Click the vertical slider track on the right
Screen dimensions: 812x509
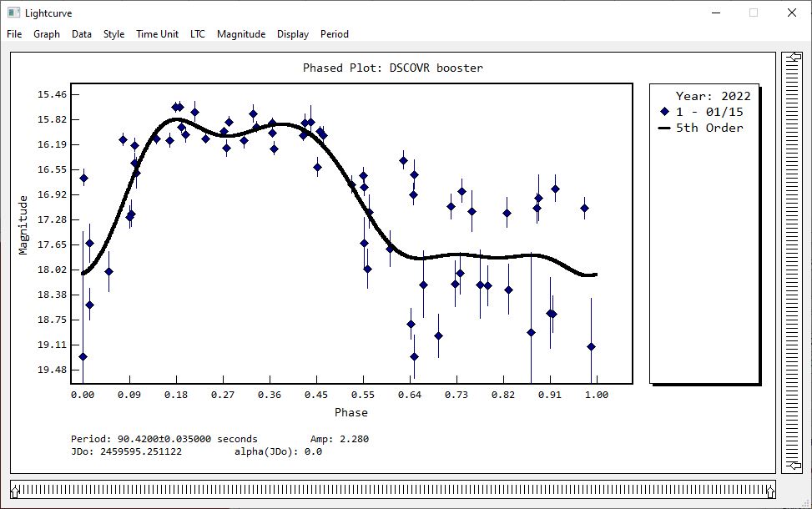point(792,261)
